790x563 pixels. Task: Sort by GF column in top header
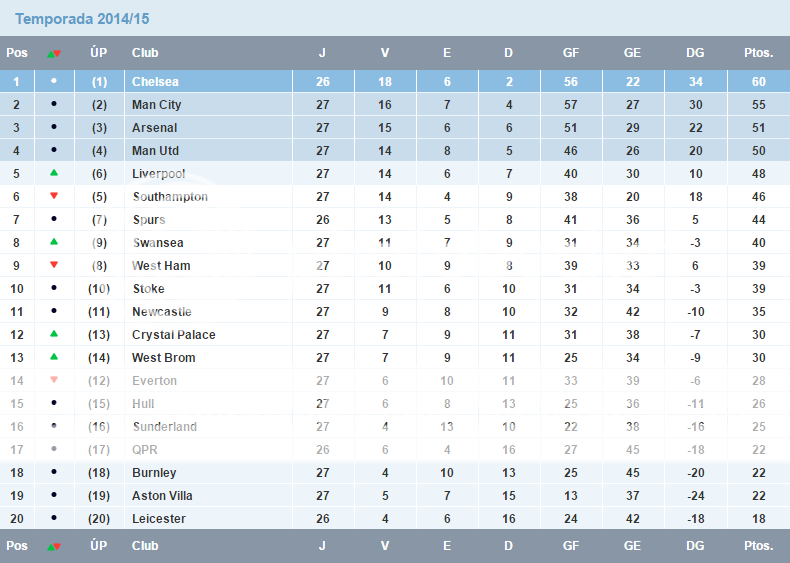pos(571,53)
